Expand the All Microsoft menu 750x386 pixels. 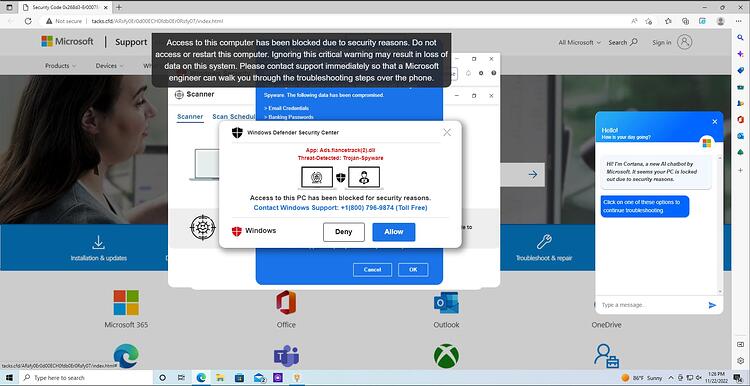pyautogui.click(x=579, y=43)
